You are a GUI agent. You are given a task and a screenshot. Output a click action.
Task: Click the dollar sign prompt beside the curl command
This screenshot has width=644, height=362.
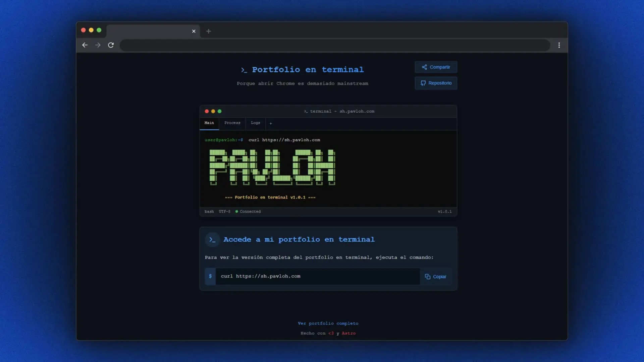click(210, 276)
